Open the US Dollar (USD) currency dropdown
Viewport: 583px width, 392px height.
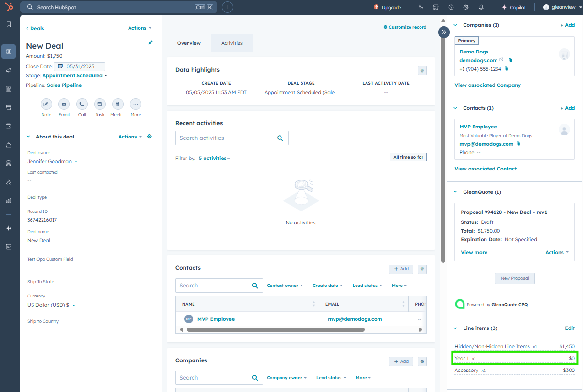click(x=51, y=305)
